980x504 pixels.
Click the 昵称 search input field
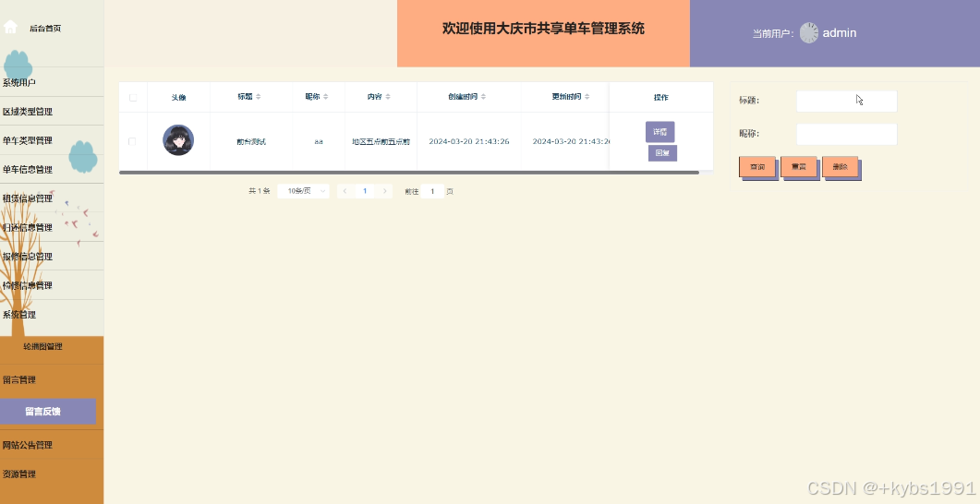[x=847, y=134]
